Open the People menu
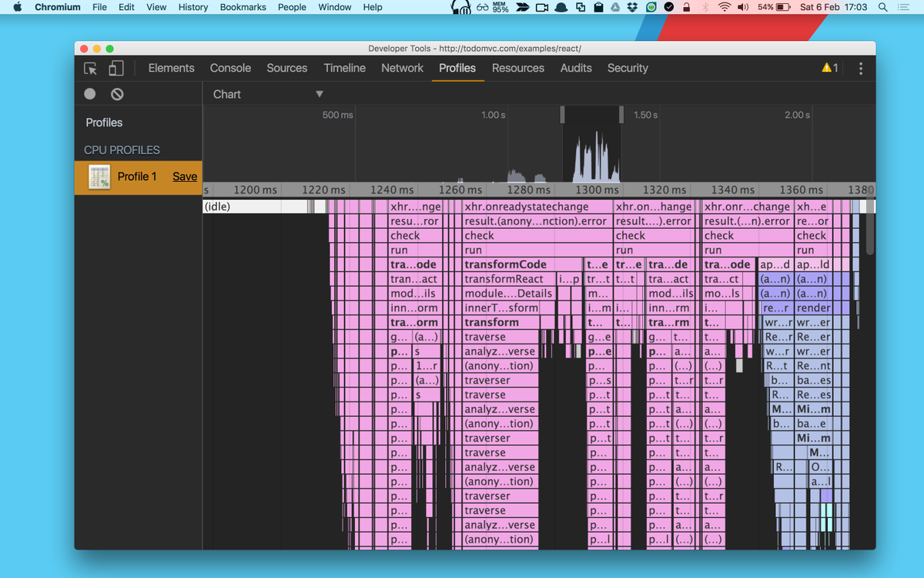This screenshot has width=924, height=578. tap(292, 7)
